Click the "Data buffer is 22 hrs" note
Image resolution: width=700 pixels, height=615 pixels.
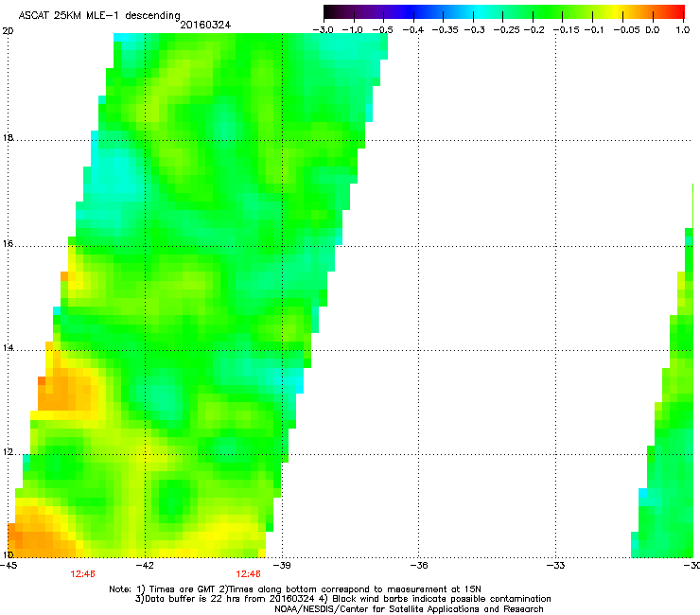coord(342,599)
